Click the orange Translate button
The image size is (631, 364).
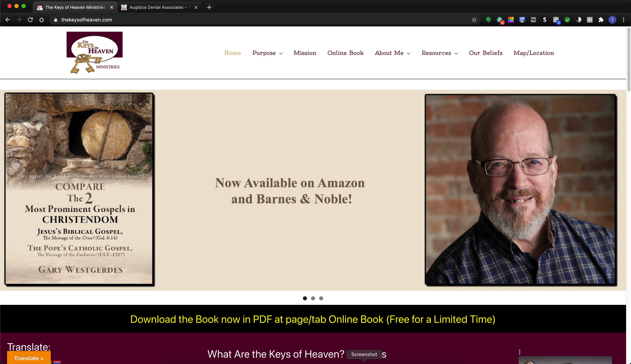point(29,358)
